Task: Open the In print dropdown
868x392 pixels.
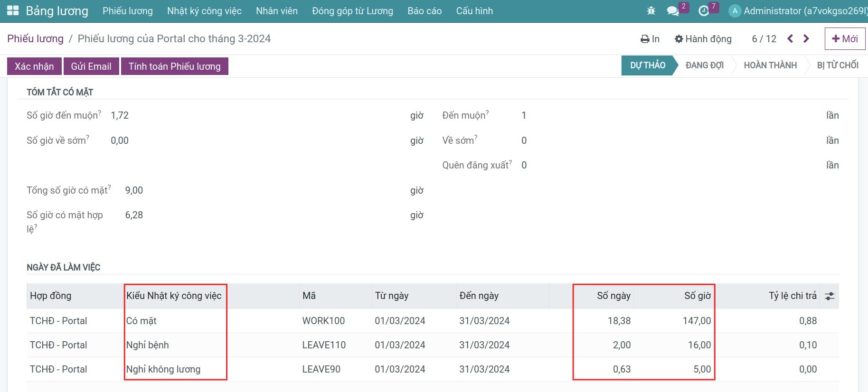Action: [650, 39]
